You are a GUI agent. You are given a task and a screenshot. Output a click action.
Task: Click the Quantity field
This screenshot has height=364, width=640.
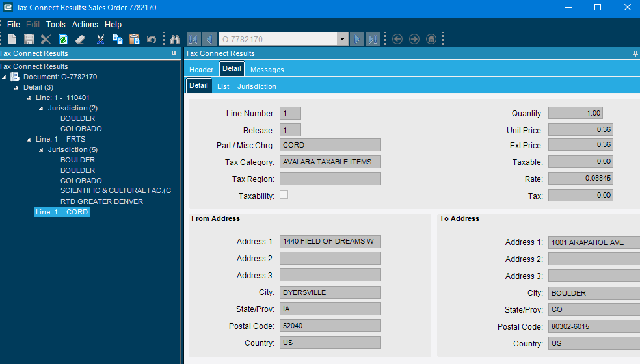pos(576,113)
